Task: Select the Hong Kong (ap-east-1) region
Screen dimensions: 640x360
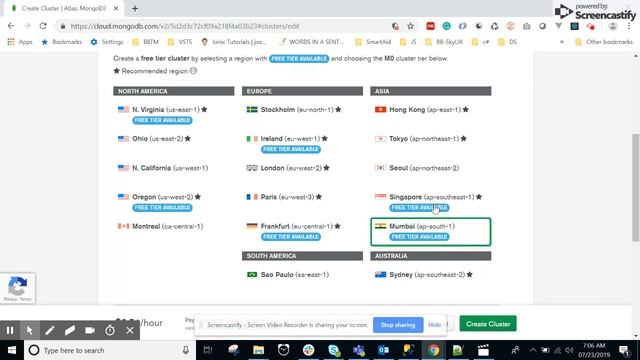Action: [x=431, y=110]
